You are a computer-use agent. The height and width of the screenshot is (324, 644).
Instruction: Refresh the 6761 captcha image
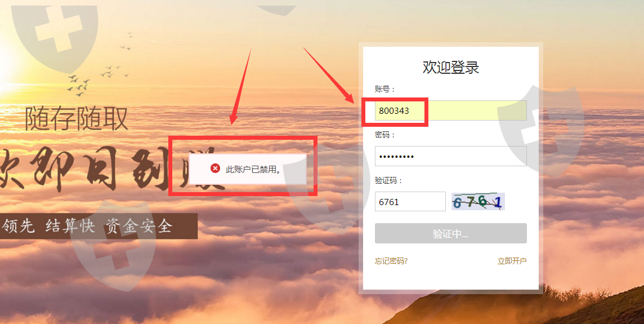coord(478,202)
